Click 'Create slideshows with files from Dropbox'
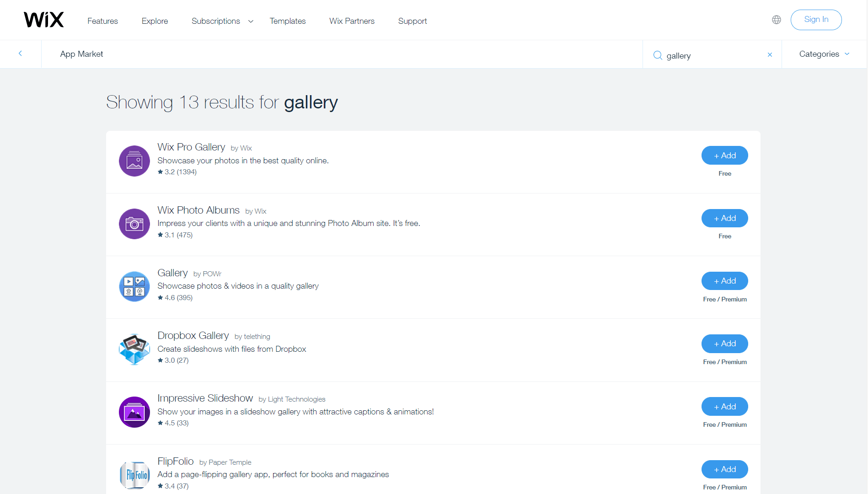Viewport: 868px width, 494px height. [x=232, y=349]
